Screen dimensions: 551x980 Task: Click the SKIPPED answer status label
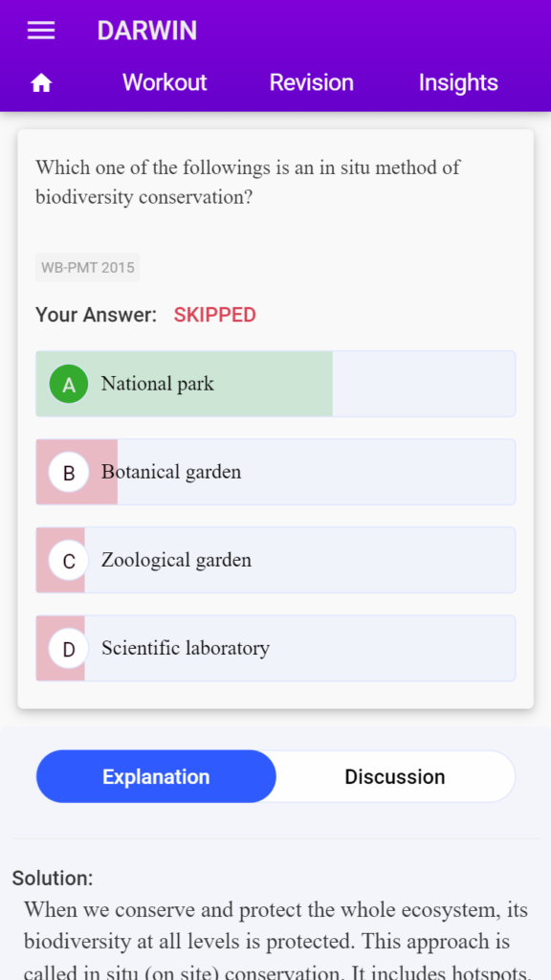(x=215, y=315)
